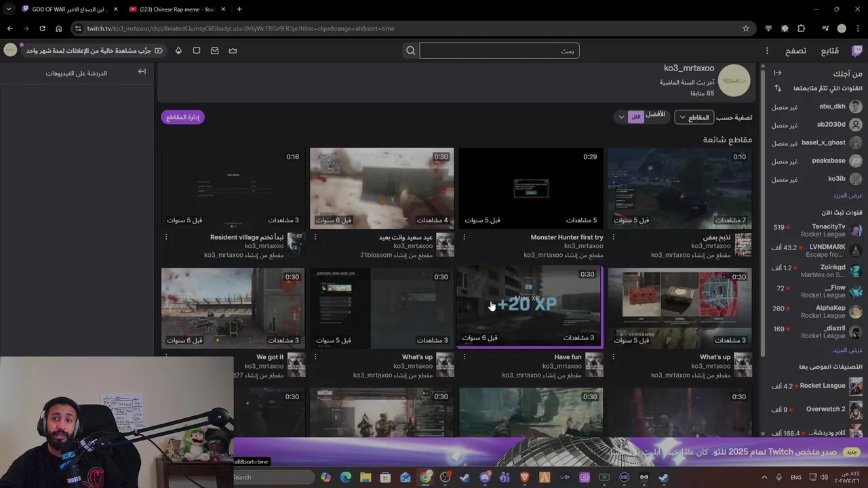The height and width of the screenshot is (488, 868).
Task: Open Rocket League recommended category
Action: 816,386
